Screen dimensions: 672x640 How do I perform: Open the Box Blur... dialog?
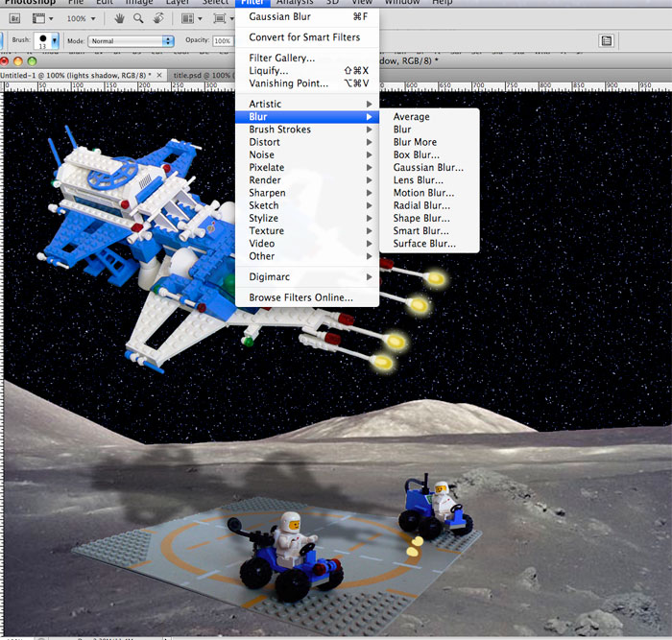pos(429,154)
